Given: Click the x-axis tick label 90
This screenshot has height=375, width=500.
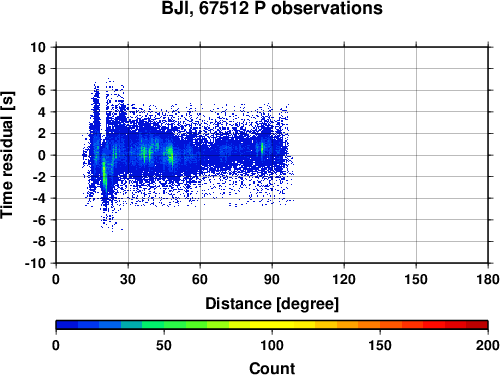Looking at the screenshot, I should 272,279.
